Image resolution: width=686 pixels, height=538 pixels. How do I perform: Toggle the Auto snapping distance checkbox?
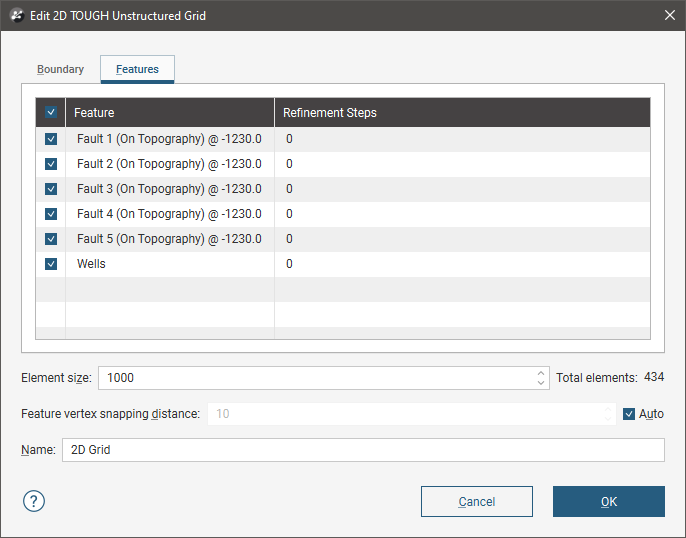click(x=629, y=414)
